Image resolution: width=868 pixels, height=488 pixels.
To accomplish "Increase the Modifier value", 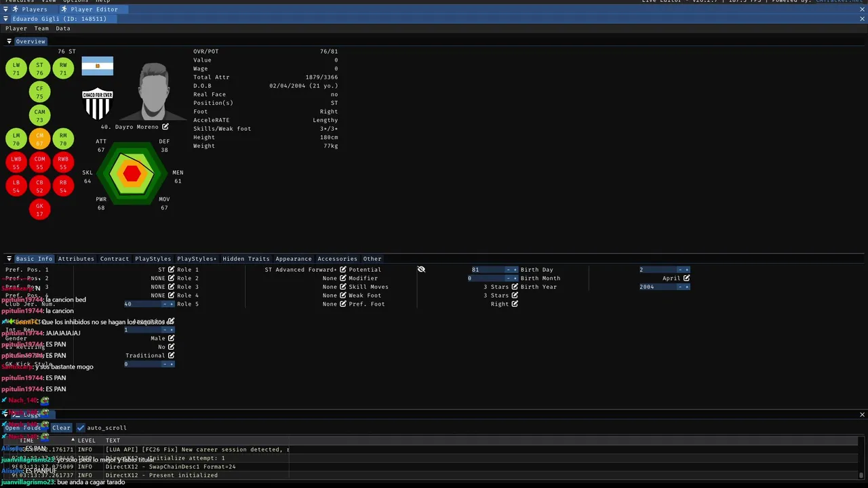I will pyautogui.click(x=515, y=279).
